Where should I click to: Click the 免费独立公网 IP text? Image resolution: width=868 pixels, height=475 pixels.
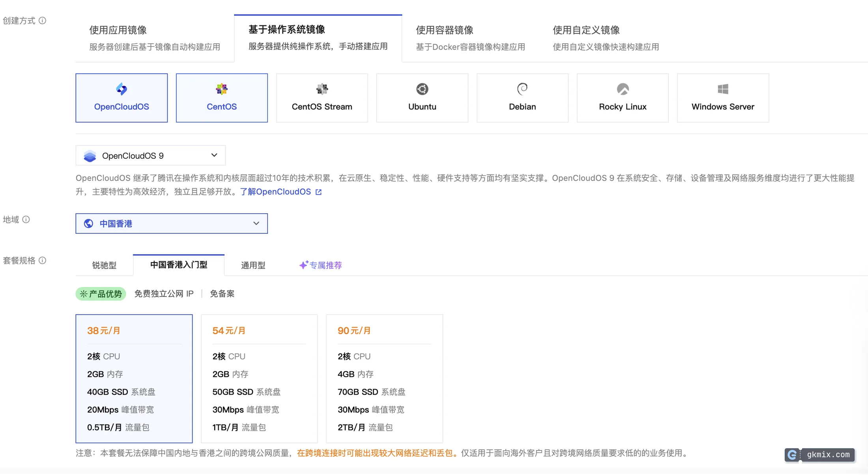click(x=164, y=294)
